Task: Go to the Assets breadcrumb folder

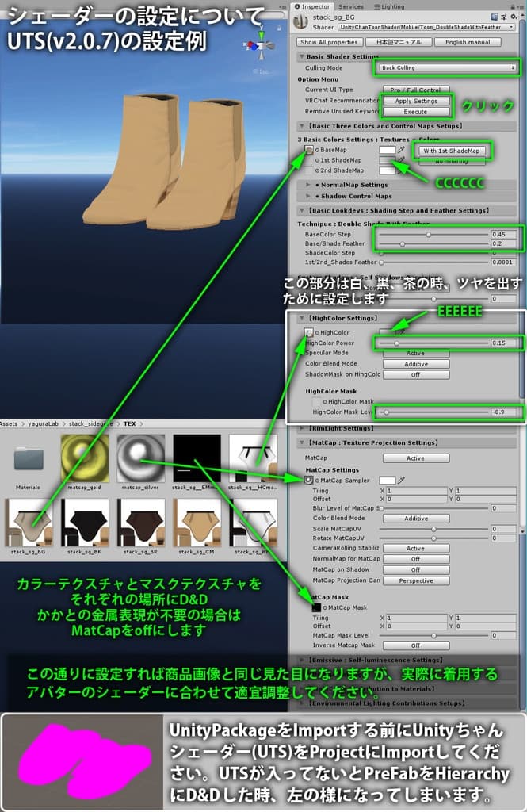Action: coord(9,423)
